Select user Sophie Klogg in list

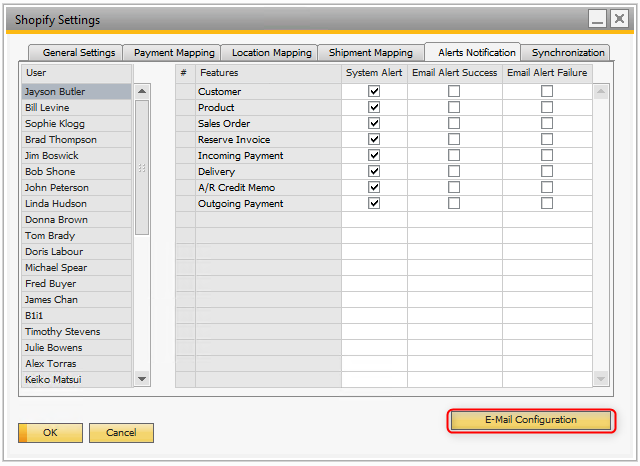[x=56, y=123]
